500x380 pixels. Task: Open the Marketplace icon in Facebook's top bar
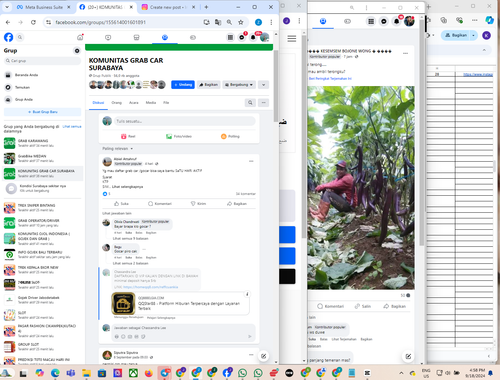click(x=136, y=38)
